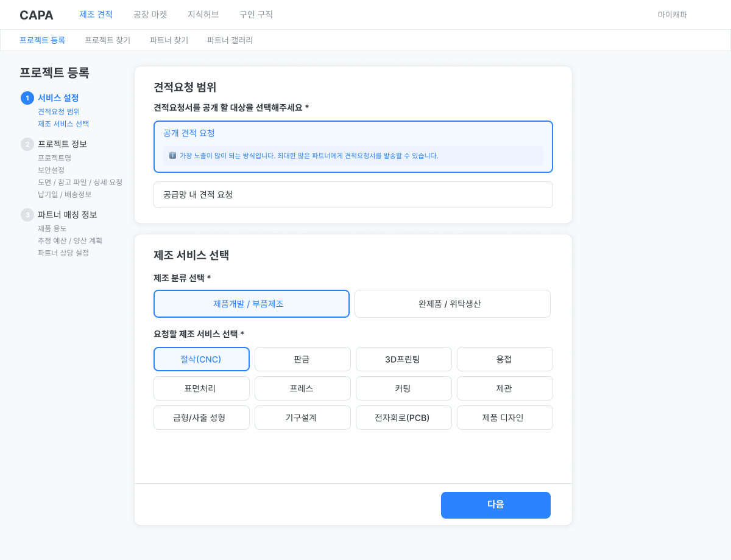
Task: Toggle the 전자회로(PCB) service
Action: tap(403, 418)
